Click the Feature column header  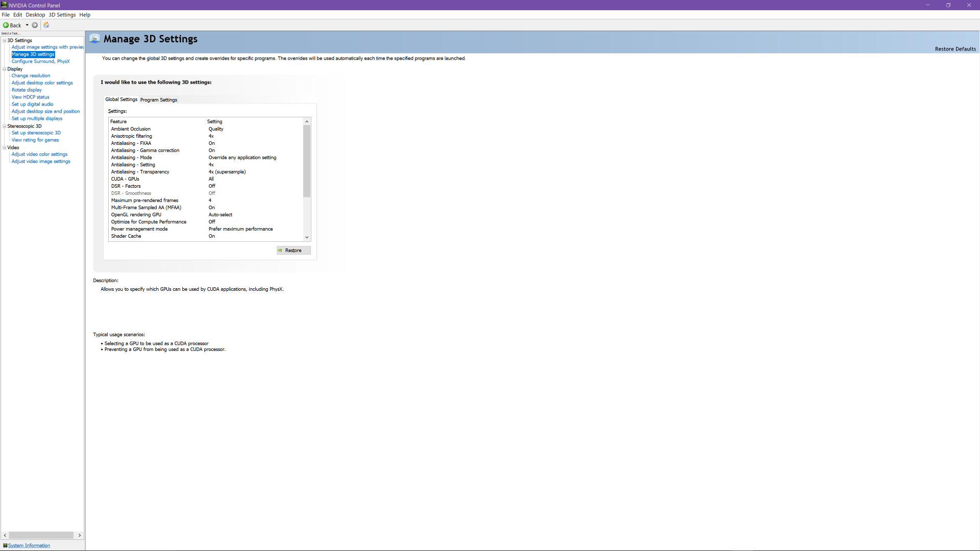tap(157, 121)
